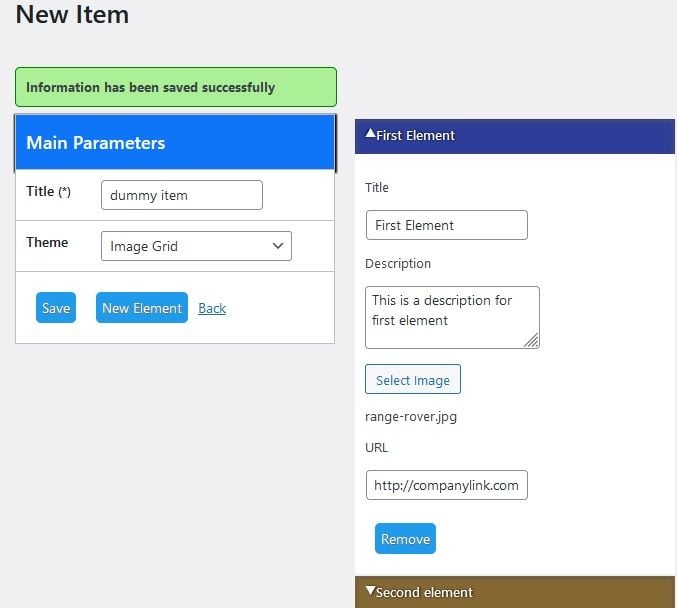Remove the First Element
The height and width of the screenshot is (608, 677).
(x=405, y=539)
